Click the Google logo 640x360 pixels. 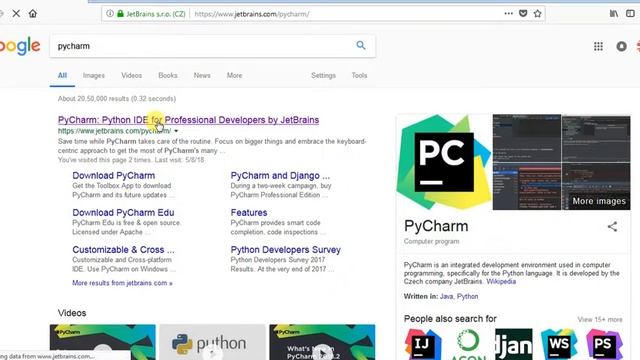[20, 47]
